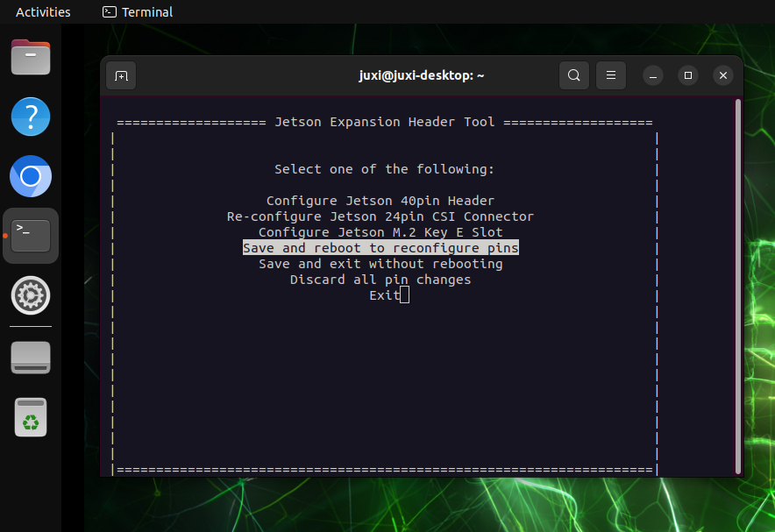Open the drive icon in dock

[31, 358]
